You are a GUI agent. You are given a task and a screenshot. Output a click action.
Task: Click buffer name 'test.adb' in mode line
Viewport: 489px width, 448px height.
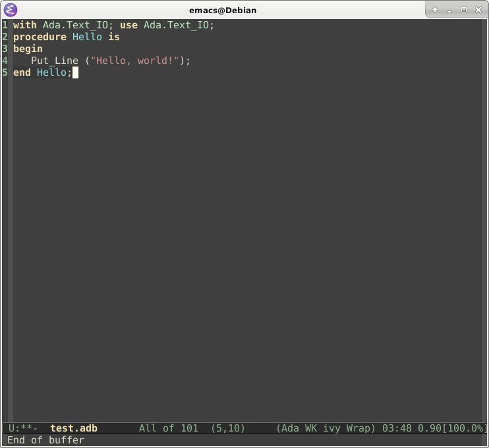tap(74, 428)
